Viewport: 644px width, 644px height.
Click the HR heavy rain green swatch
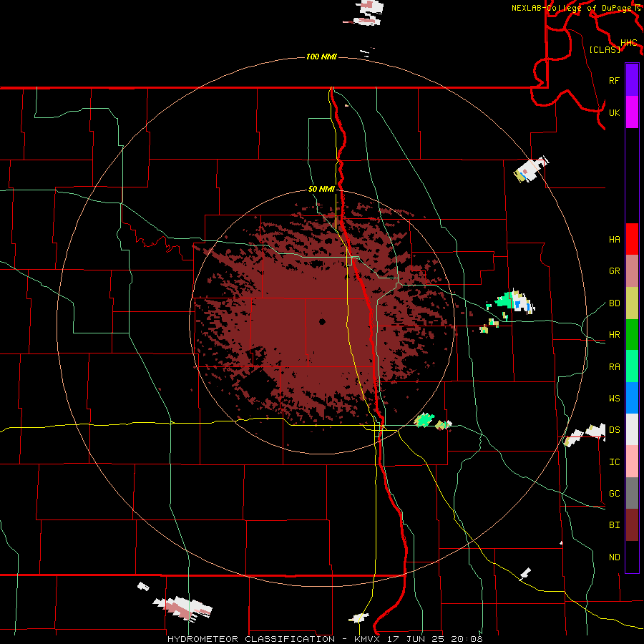click(x=632, y=335)
